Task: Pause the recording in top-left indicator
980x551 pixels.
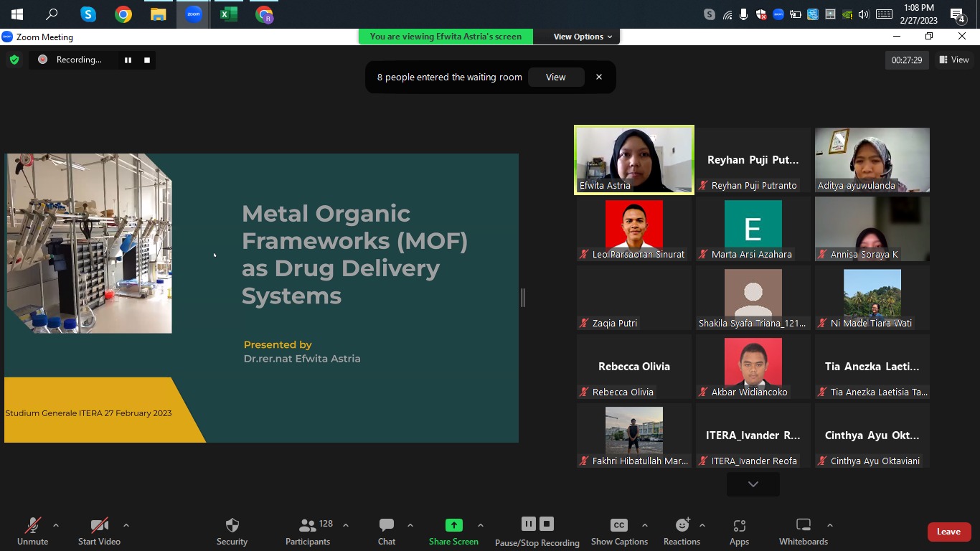Action: pyautogui.click(x=128, y=60)
